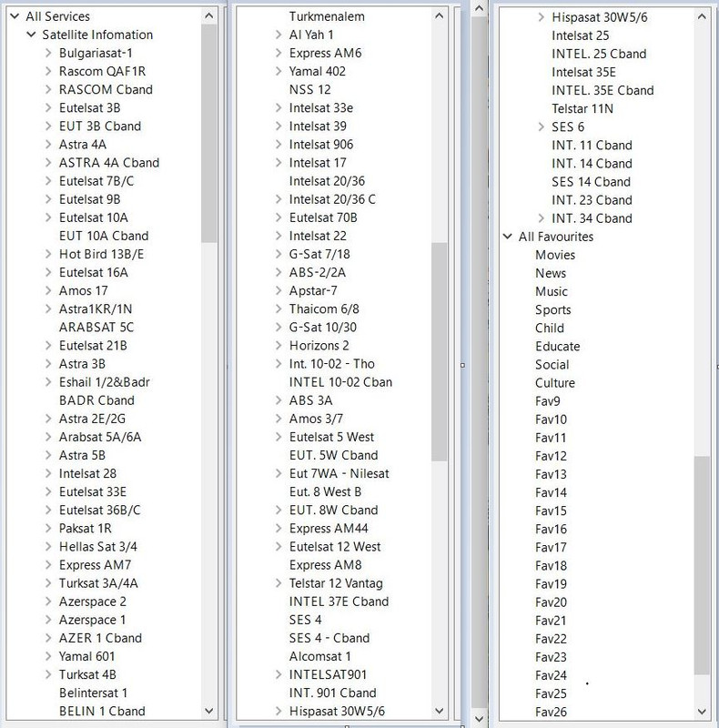Select Amos 3/7 satellite

click(316, 419)
